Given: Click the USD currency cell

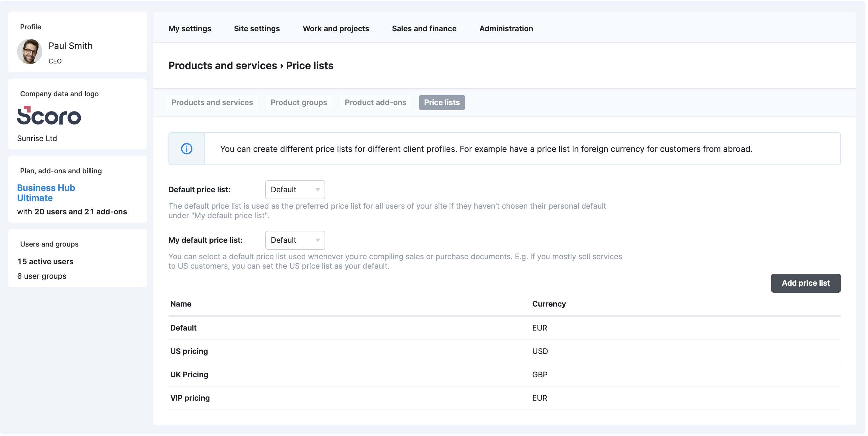Looking at the screenshot, I should [540, 351].
